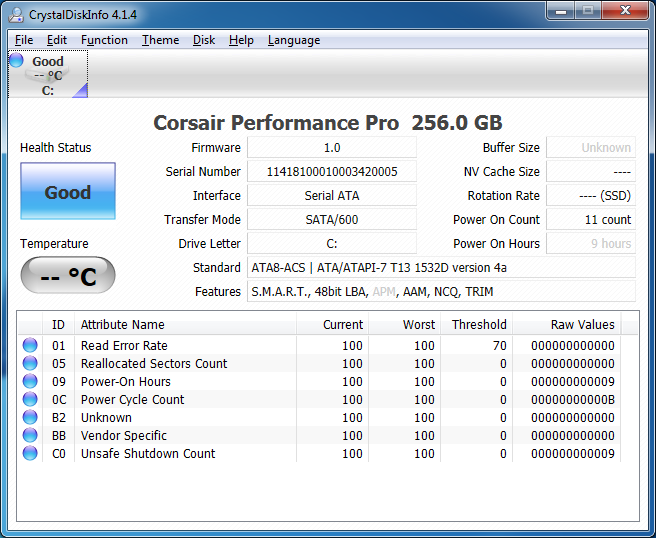Click the -- °C temperature button
The height and width of the screenshot is (538, 656).
[68, 275]
